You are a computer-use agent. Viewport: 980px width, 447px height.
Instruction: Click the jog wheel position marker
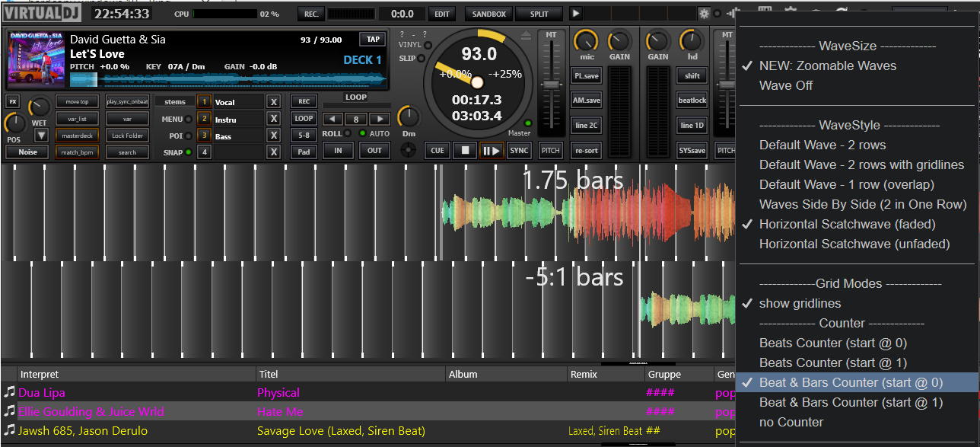point(477,81)
